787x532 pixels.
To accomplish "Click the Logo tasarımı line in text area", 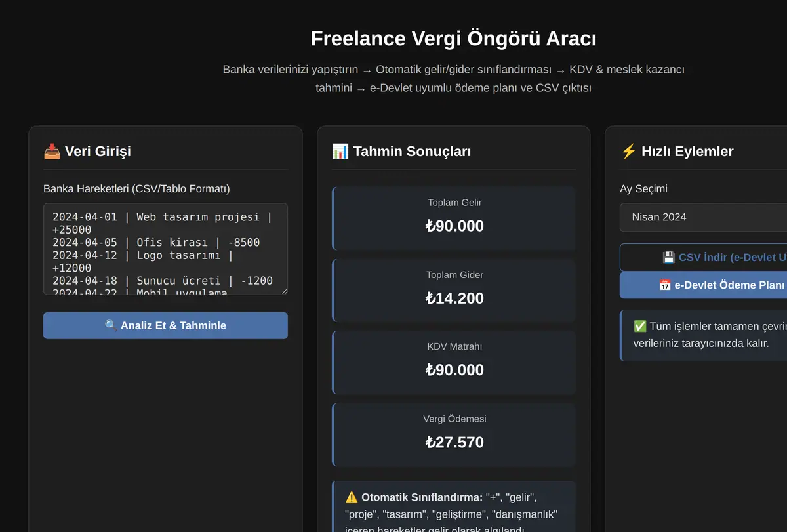I will click(143, 262).
